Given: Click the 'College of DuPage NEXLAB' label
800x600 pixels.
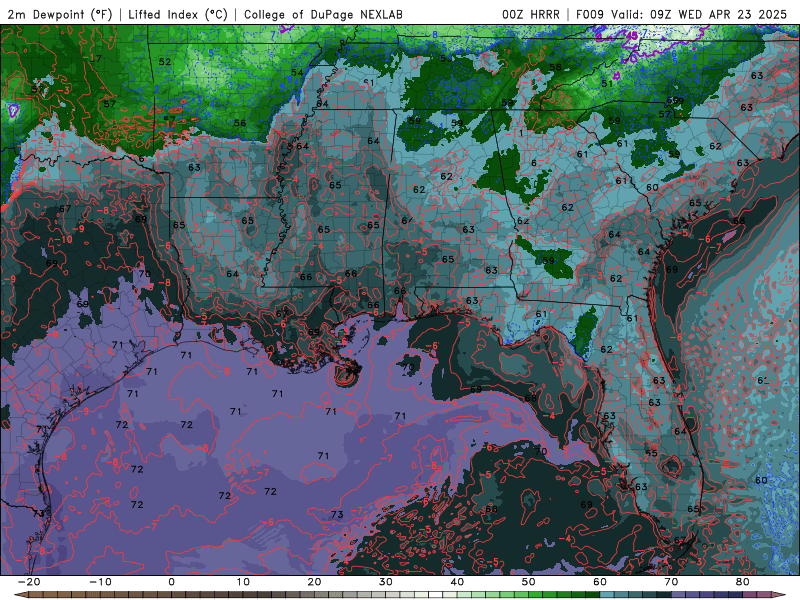Looking at the screenshot, I should pyautogui.click(x=323, y=14).
